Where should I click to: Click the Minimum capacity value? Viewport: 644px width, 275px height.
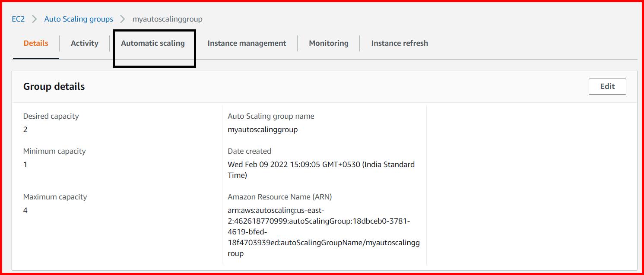tap(25, 164)
